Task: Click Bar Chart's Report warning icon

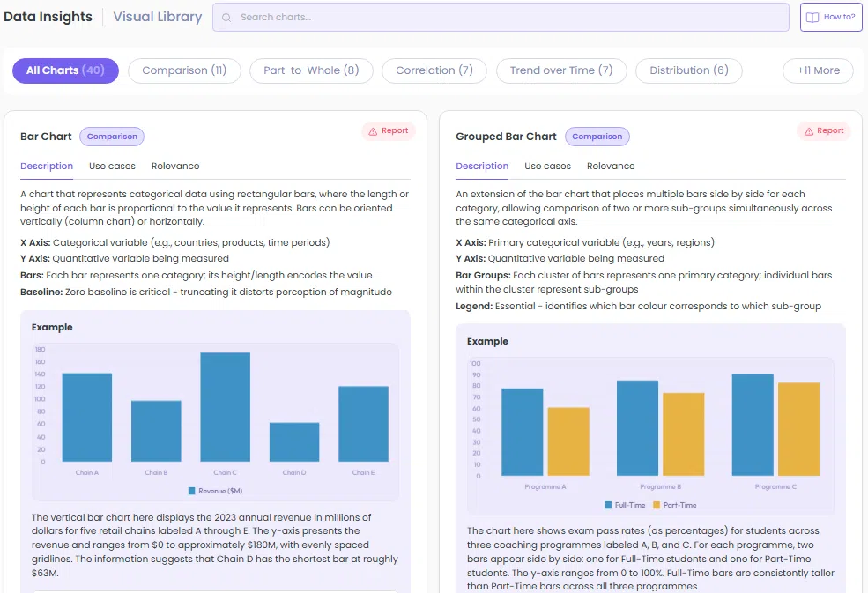Action: (x=373, y=131)
